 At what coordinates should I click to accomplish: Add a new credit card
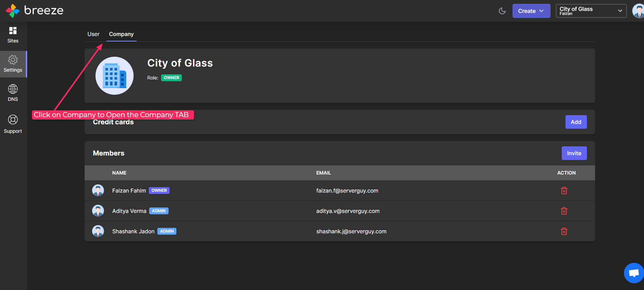576,122
